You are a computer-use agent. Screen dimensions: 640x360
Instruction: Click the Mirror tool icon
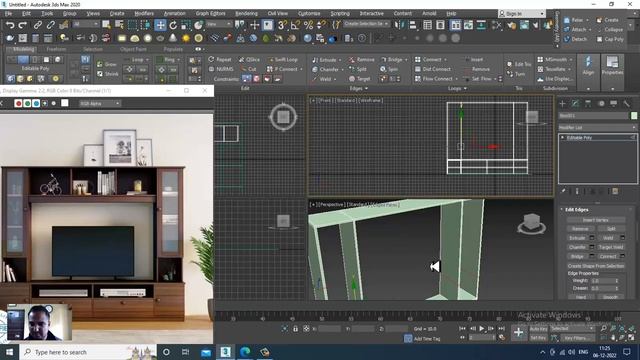399,25
